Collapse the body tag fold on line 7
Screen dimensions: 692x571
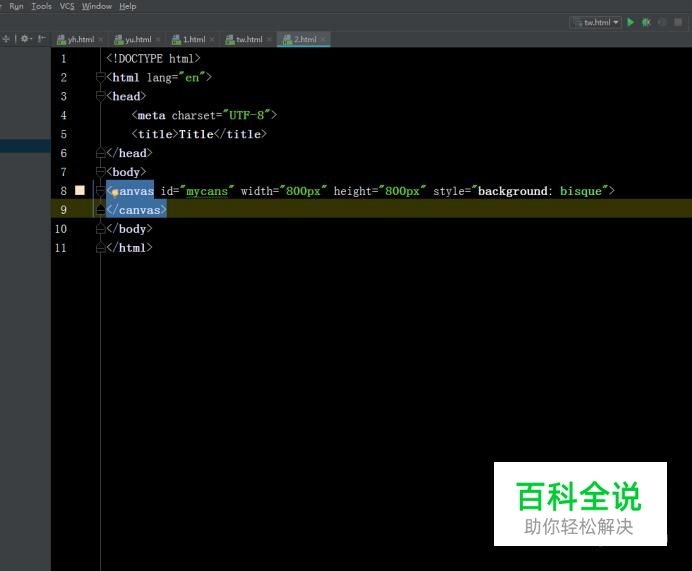click(x=100, y=172)
